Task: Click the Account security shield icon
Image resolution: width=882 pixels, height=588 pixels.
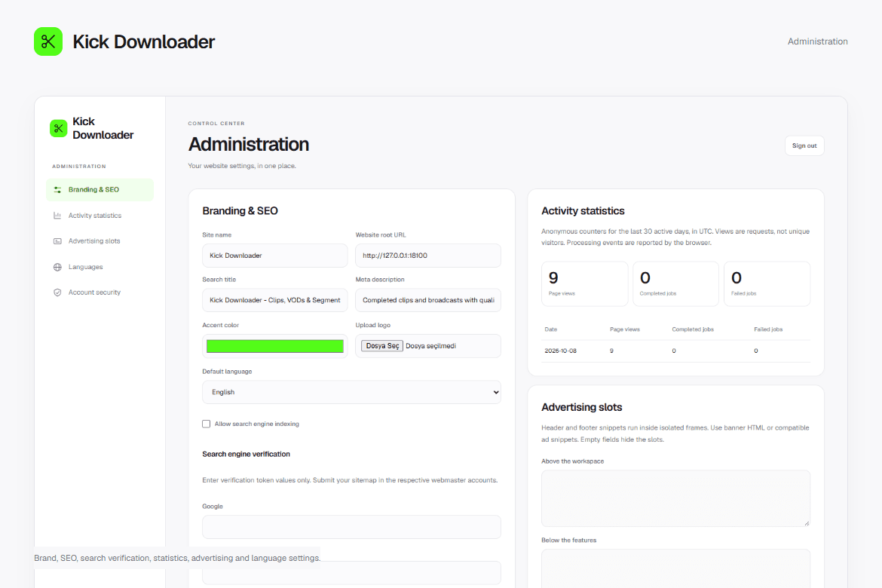Action: pyautogui.click(x=57, y=292)
